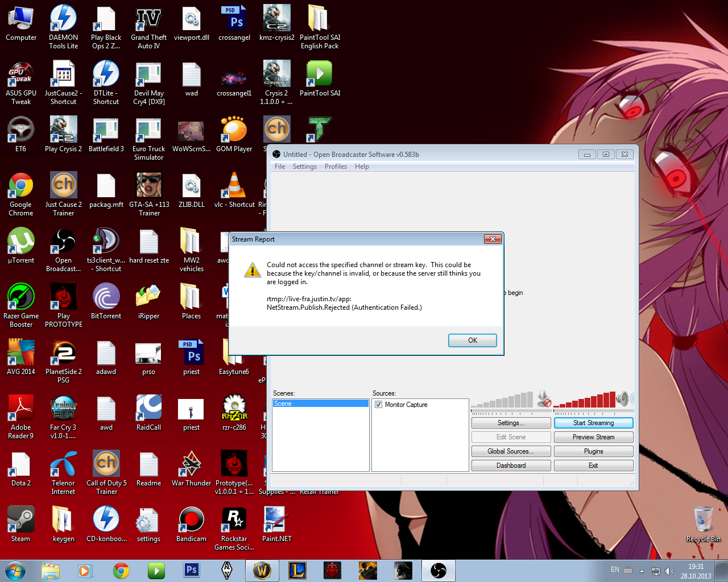Select the DAEMON Tools Lite icon
This screenshot has width=728, height=582.
point(63,27)
